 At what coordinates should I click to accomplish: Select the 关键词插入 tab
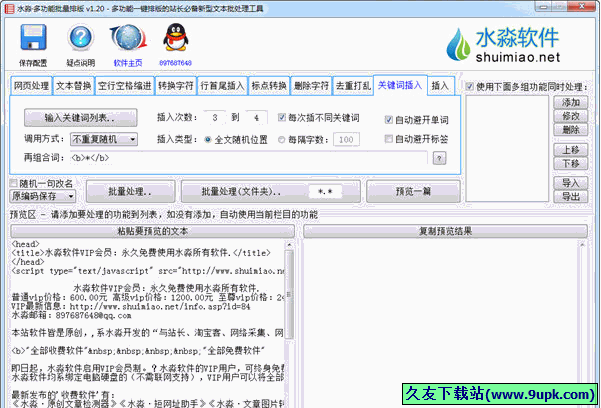point(400,85)
